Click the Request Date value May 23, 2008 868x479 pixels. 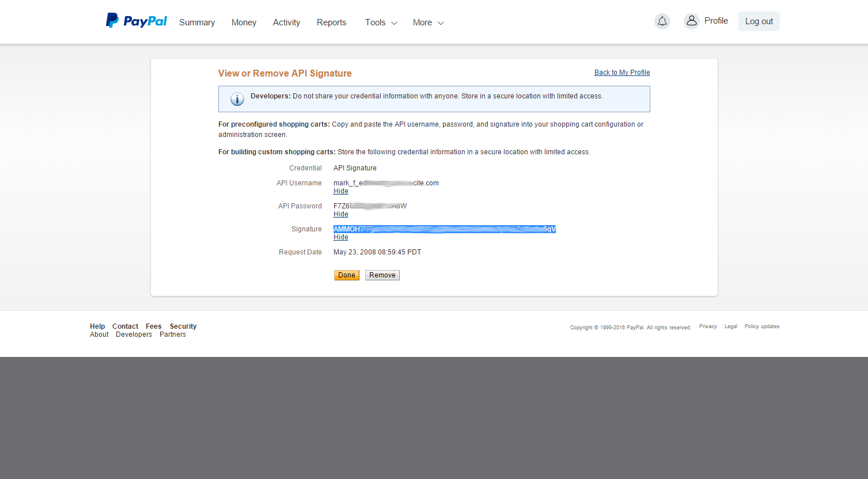point(377,252)
